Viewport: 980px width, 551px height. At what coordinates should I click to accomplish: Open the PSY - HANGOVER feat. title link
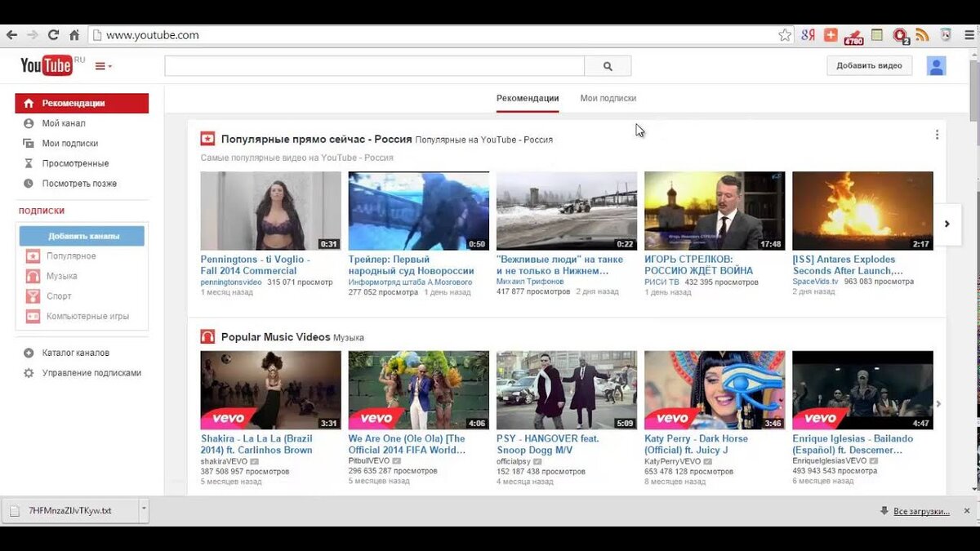click(x=548, y=444)
